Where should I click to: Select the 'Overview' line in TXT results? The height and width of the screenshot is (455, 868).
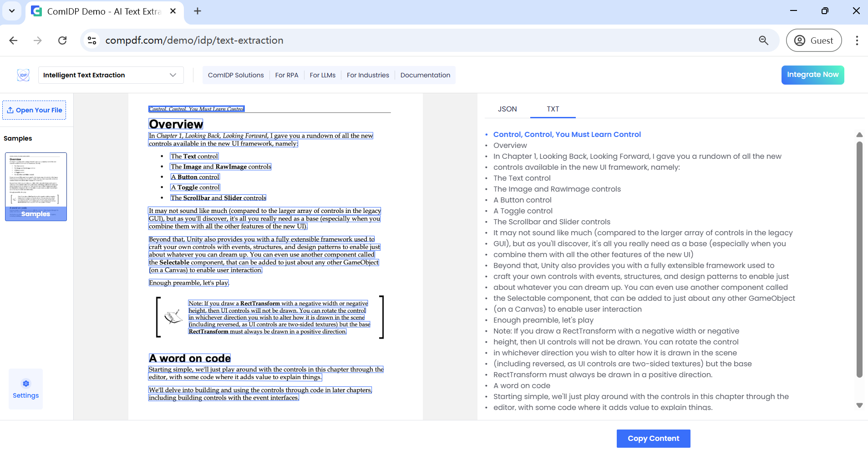(510, 145)
